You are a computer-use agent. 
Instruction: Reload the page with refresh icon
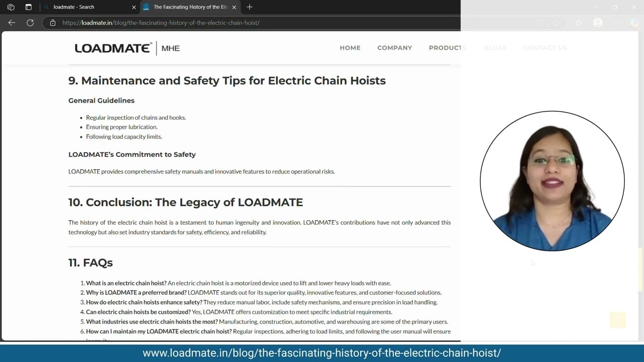coord(30,23)
